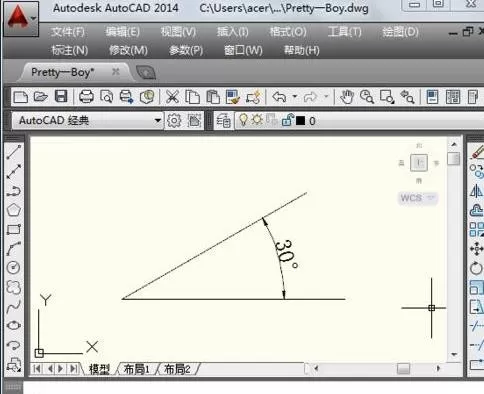This screenshot has height=394, width=484.
Task: Click the Cut scissors icon
Action: pos(172,97)
